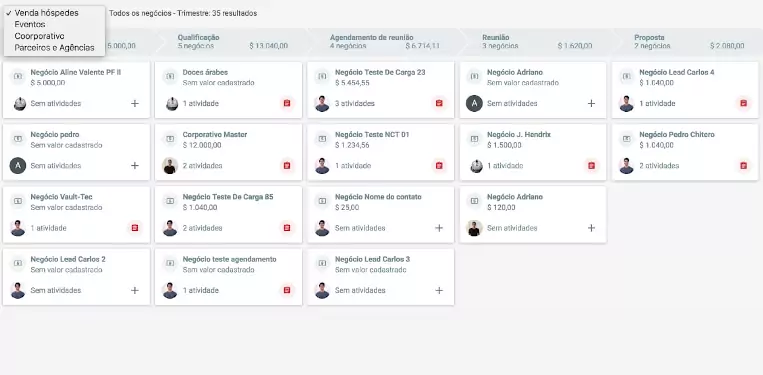Click owner avatar on Negócio Teste NCT 01

point(322,166)
